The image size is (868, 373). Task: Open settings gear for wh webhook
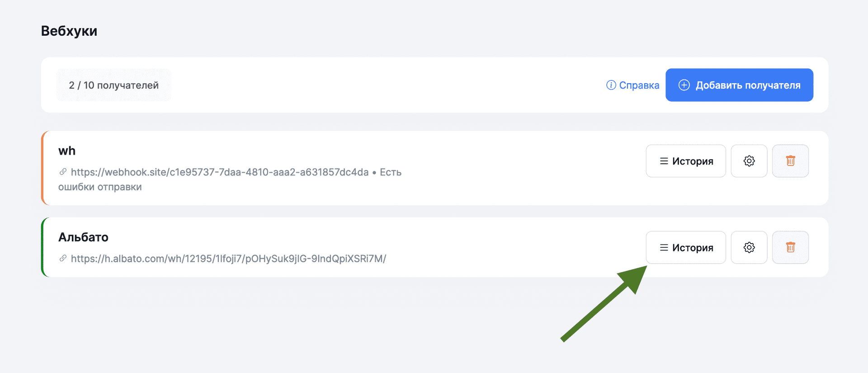[x=749, y=161]
